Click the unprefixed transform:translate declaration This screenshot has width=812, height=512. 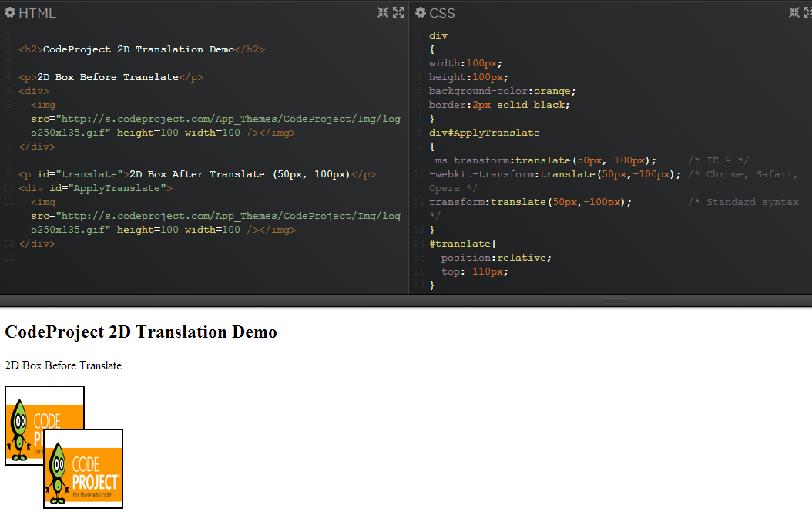coord(530,202)
